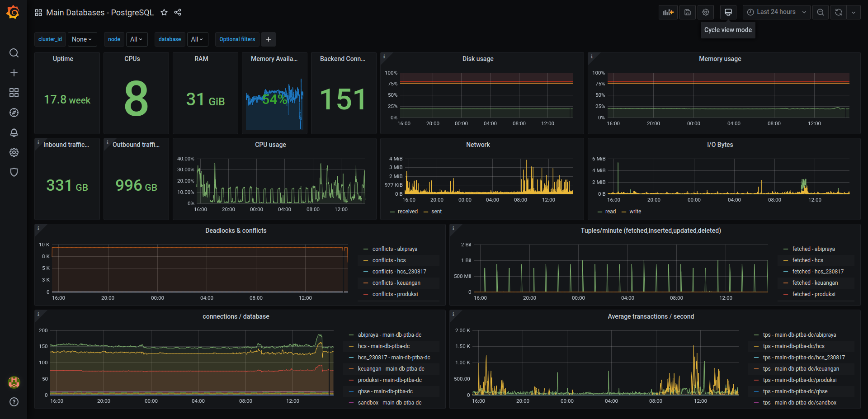Click the 'write' color swatch in I/O Bytes legend
Image resolution: width=868 pixels, height=419 pixels.
tap(624, 212)
